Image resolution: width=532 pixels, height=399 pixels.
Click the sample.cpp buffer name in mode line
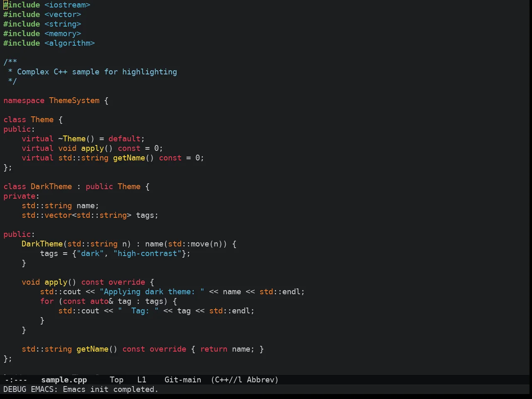point(64,379)
